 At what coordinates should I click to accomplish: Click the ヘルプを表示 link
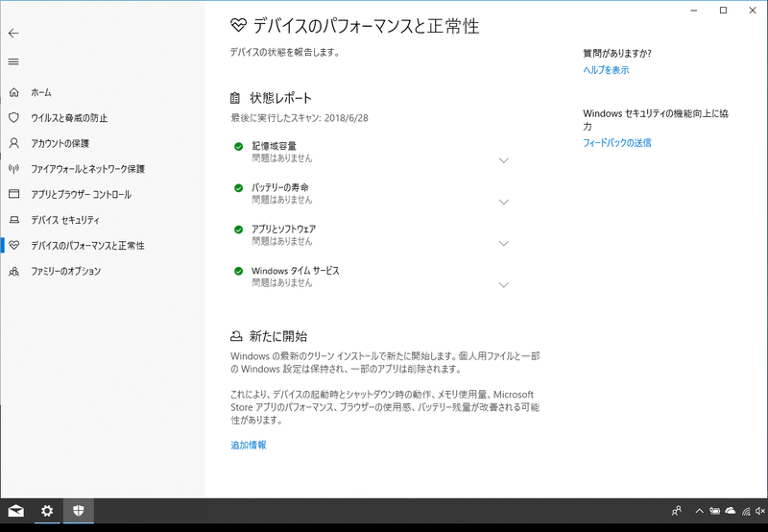606,70
